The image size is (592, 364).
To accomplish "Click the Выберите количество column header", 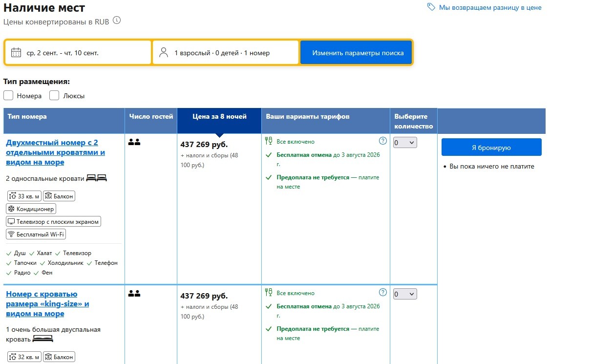I will [x=414, y=121].
